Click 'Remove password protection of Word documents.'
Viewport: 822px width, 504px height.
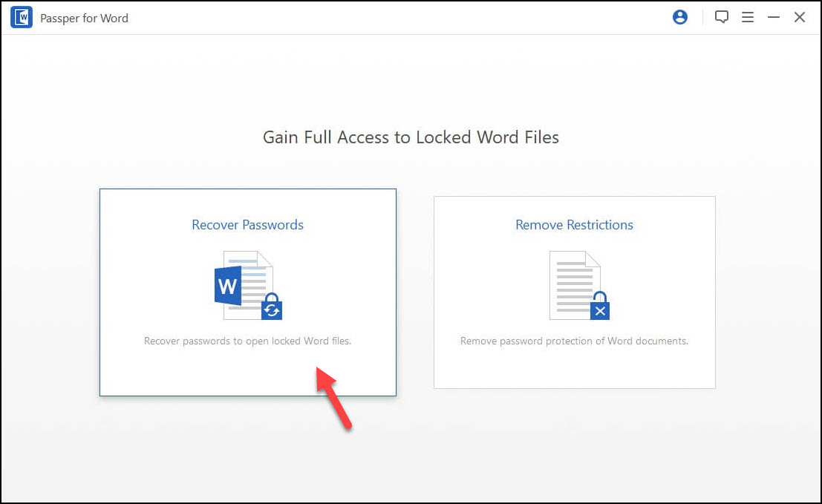pos(574,341)
